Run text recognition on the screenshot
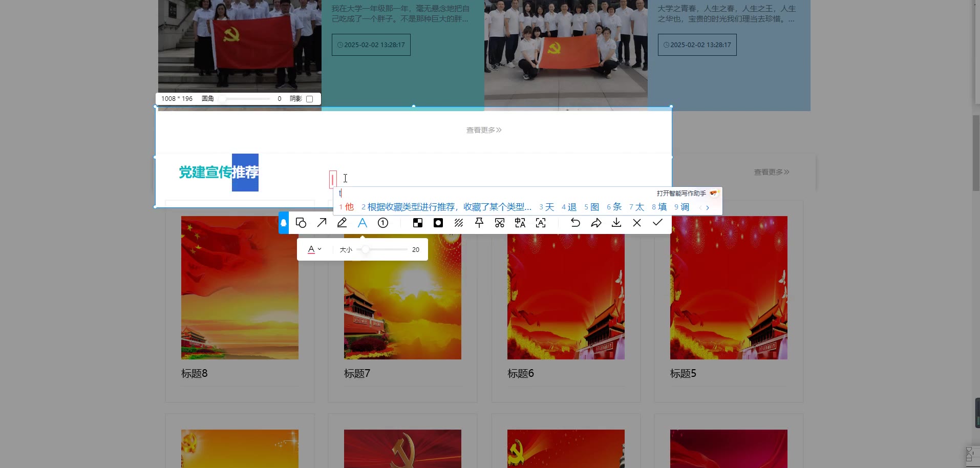The width and height of the screenshot is (980, 468). coord(541,223)
